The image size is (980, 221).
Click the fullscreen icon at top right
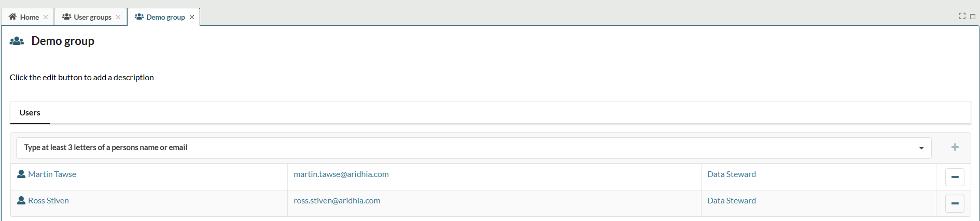tap(962, 17)
